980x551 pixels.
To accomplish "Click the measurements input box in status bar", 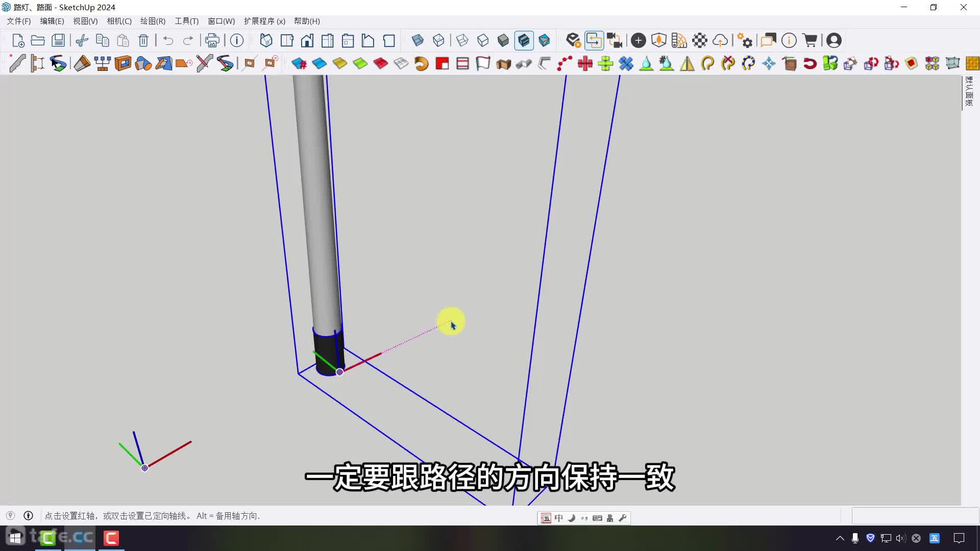I will tap(915, 516).
